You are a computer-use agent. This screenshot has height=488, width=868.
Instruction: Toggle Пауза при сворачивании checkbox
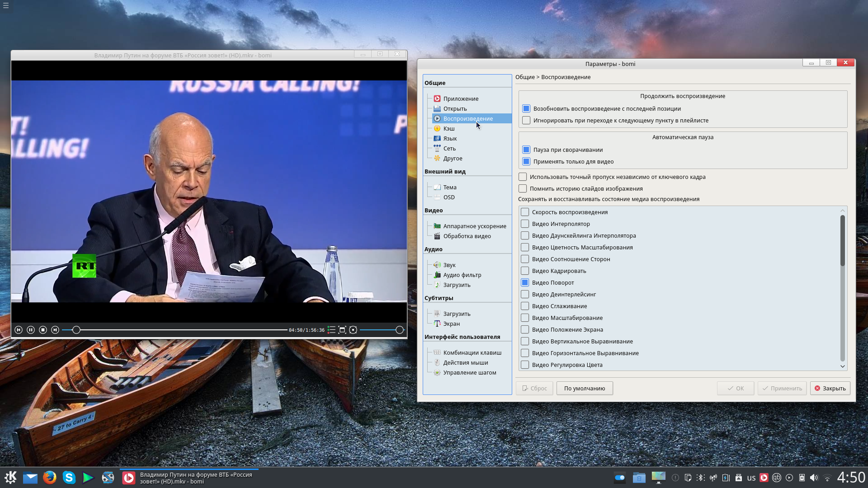coord(526,150)
